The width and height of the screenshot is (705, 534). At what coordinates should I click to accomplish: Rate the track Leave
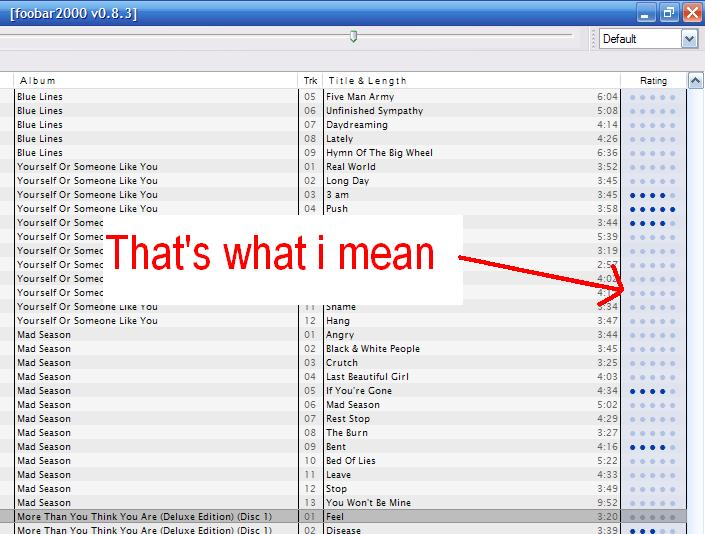[x=653, y=475]
